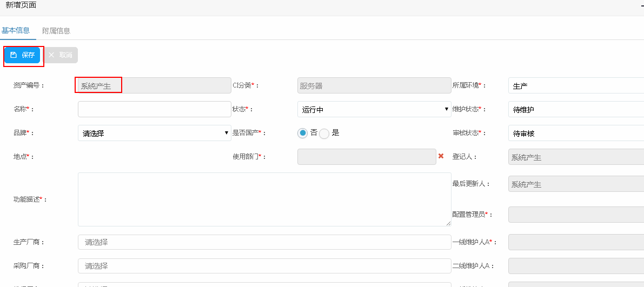Switch to the 附属信息 tab
The image size is (644, 287).
tap(56, 31)
